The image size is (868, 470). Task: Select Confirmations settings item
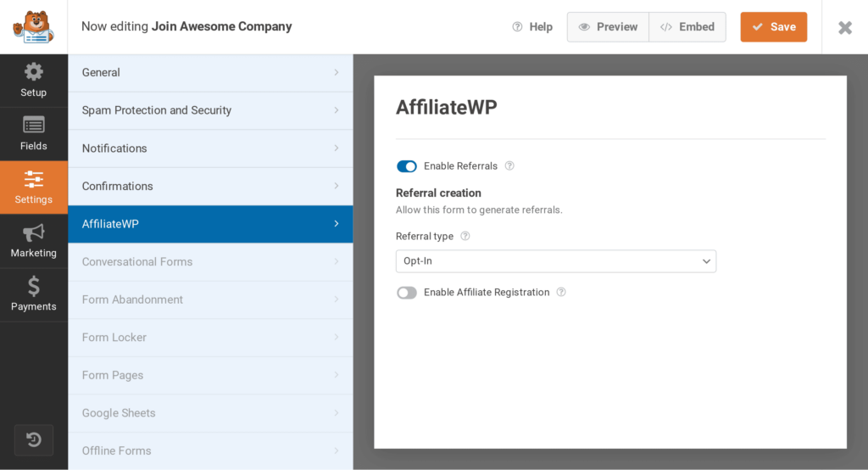(210, 186)
